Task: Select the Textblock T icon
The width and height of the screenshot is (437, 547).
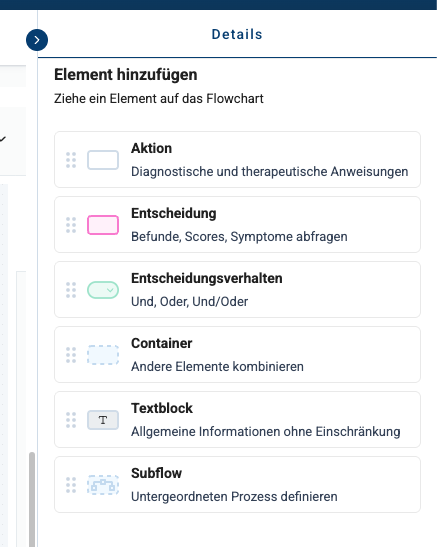Action: point(103,420)
